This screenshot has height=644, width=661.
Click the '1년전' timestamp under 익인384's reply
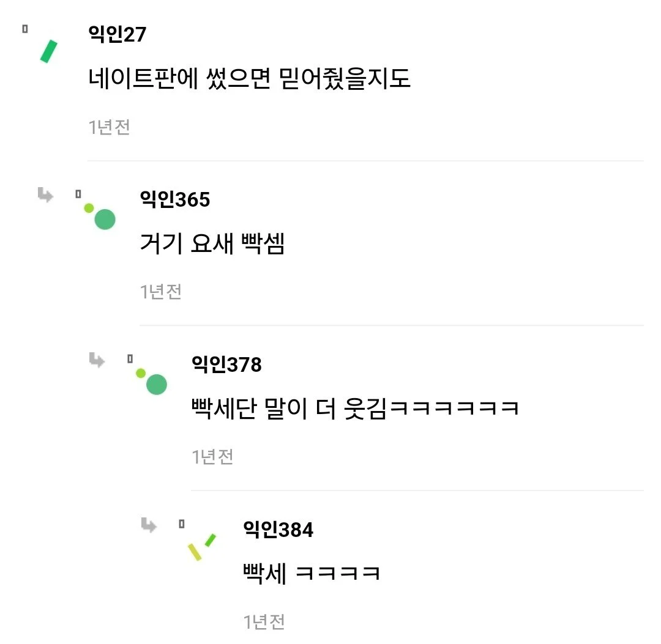tap(264, 622)
